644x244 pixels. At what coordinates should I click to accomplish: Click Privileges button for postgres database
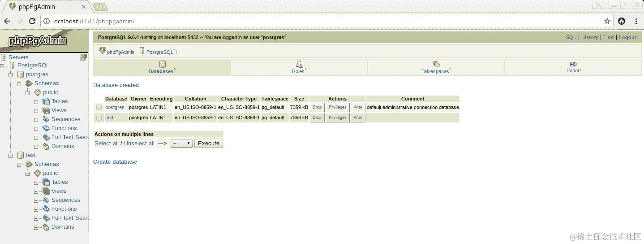[x=338, y=107]
